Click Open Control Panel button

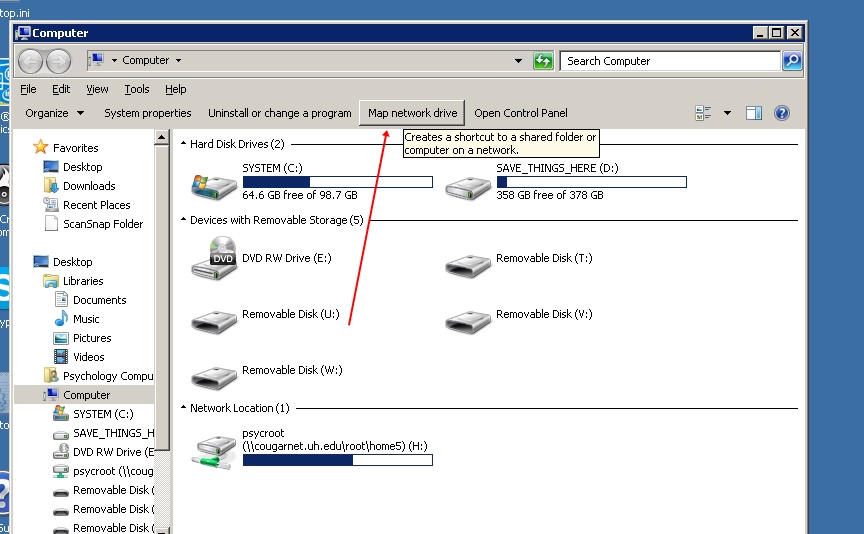(520, 113)
